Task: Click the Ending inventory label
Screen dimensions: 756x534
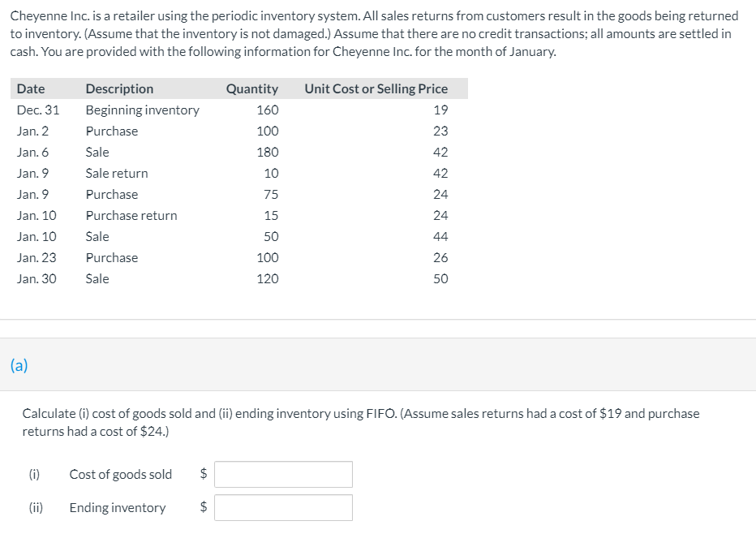Action: coord(117,507)
